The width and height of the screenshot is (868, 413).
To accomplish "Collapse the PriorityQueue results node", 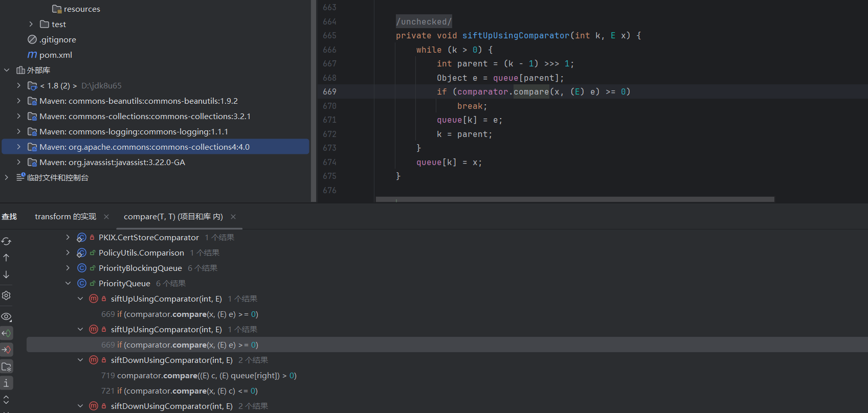I will point(68,283).
